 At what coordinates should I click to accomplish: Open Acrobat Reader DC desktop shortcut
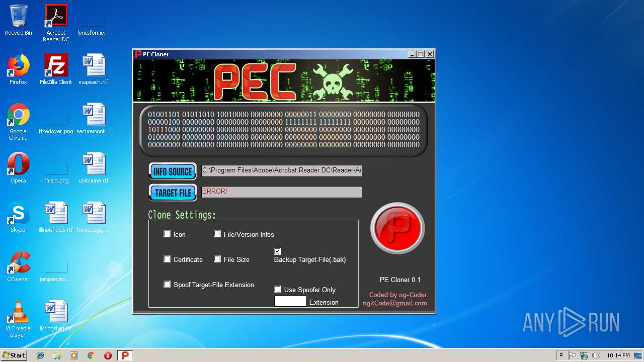(x=56, y=23)
